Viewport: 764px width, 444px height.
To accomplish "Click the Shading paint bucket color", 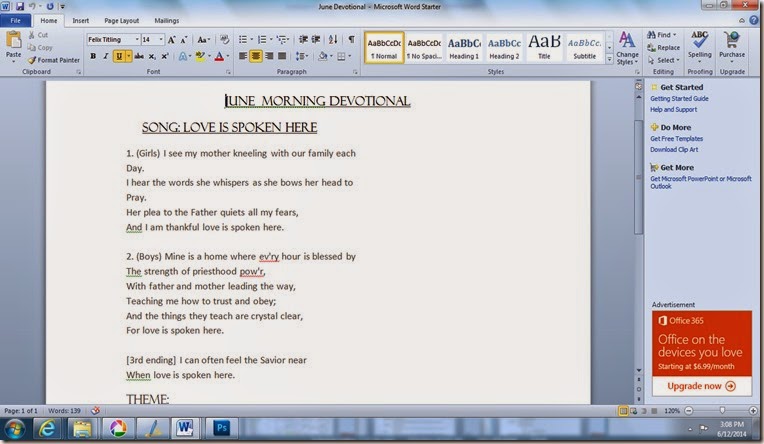I will tap(323, 57).
